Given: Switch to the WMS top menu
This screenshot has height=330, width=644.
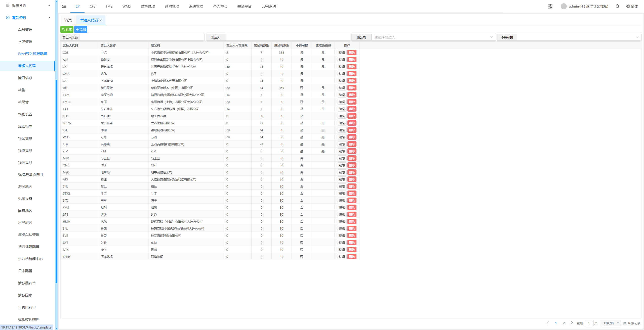Looking at the screenshot, I should tap(127, 6).
